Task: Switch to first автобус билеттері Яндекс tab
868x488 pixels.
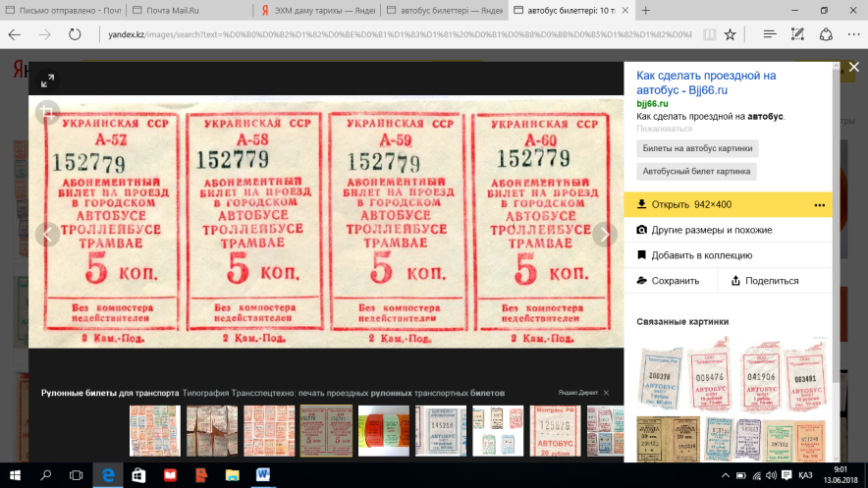Action: click(x=445, y=10)
